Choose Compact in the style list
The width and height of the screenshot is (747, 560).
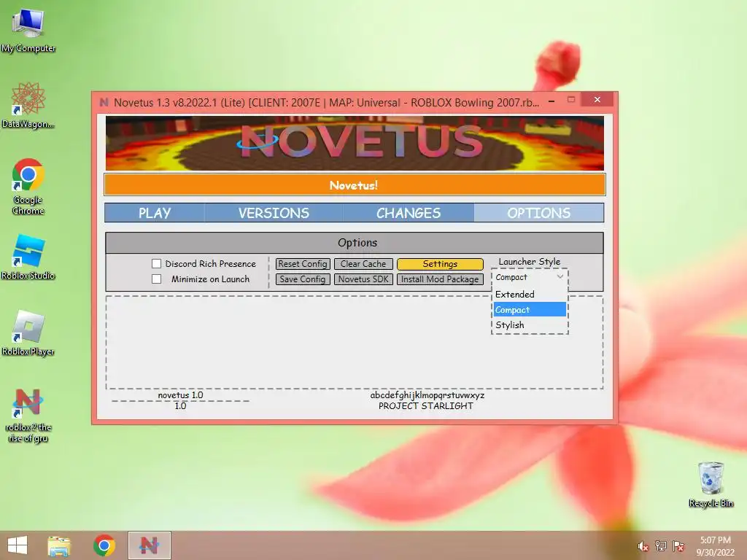[x=530, y=309]
